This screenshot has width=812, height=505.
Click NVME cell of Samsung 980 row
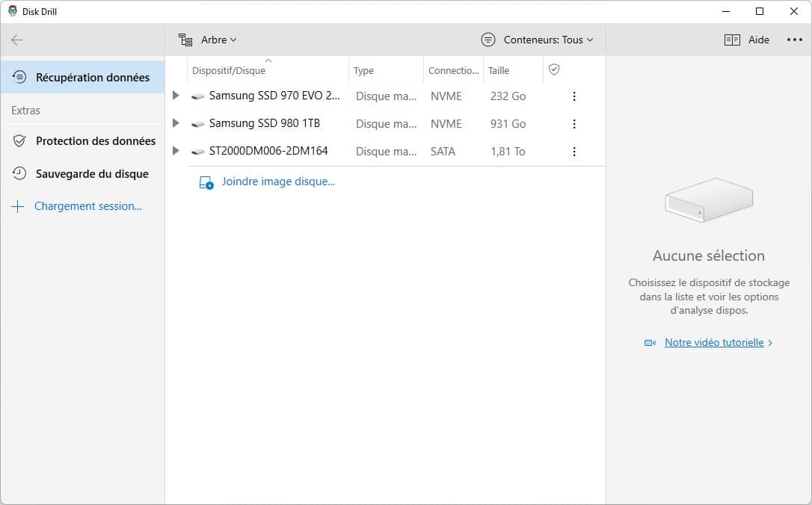[446, 124]
